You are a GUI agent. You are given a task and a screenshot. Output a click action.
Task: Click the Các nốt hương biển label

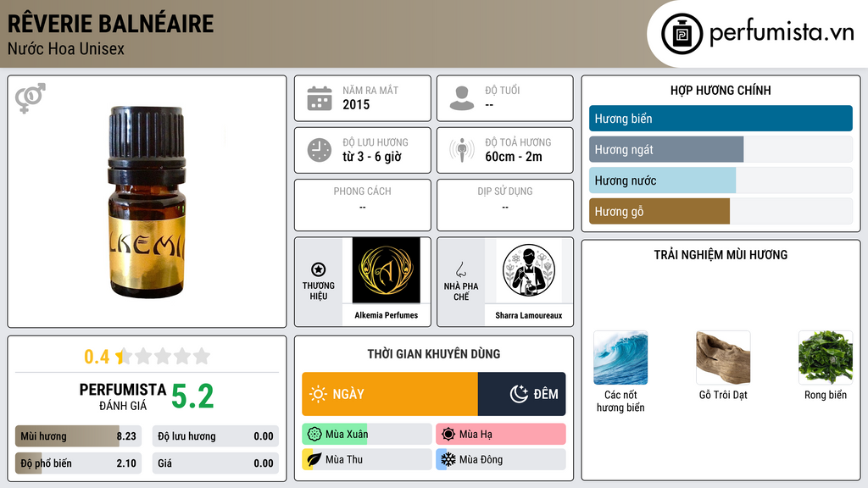point(620,401)
